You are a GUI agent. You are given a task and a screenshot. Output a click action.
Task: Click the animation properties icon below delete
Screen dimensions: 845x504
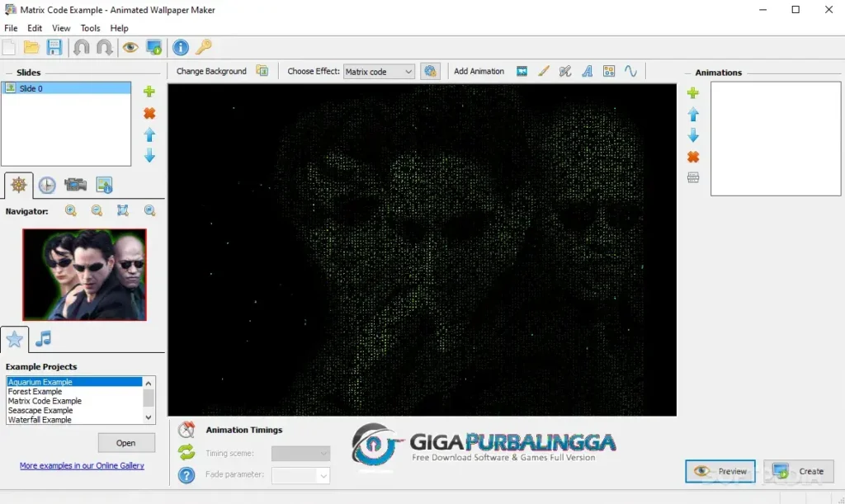point(693,177)
